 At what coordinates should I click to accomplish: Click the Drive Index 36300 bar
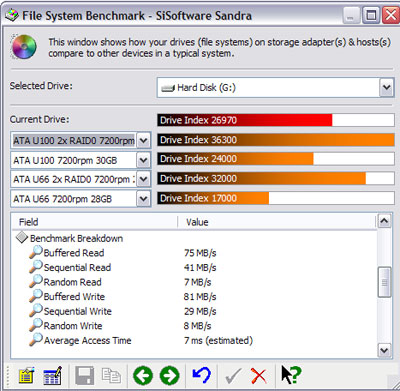coord(276,140)
